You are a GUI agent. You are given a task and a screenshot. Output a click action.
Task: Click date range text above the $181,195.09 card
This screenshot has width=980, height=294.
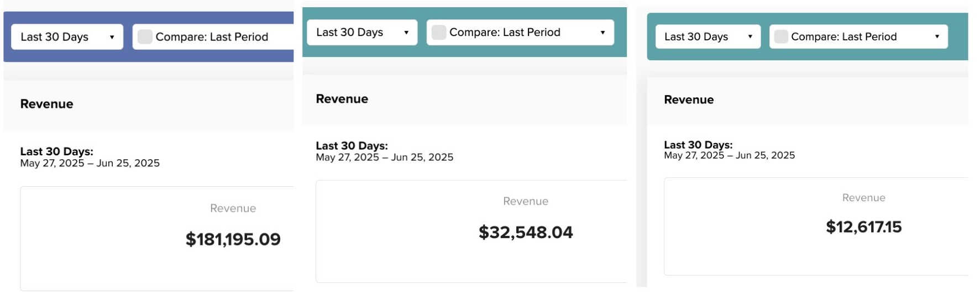90,163
